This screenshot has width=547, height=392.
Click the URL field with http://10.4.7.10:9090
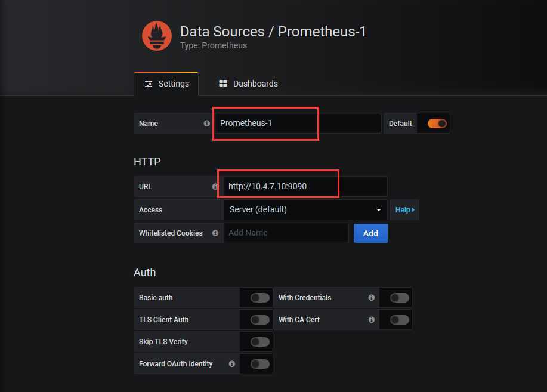(305, 186)
